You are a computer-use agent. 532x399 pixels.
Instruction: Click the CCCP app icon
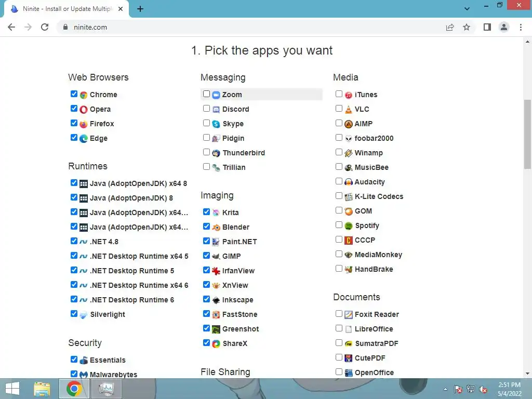(x=349, y=241)
